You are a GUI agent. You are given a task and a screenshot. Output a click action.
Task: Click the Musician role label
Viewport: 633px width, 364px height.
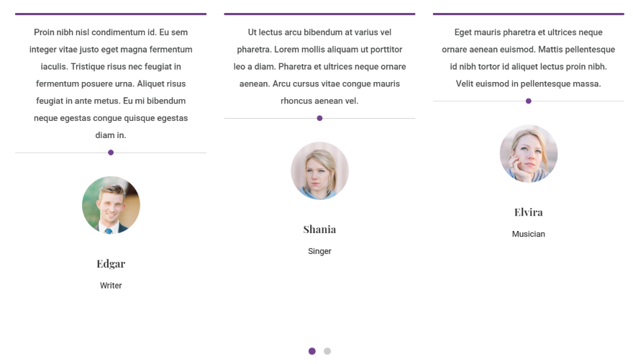[529, 234]
